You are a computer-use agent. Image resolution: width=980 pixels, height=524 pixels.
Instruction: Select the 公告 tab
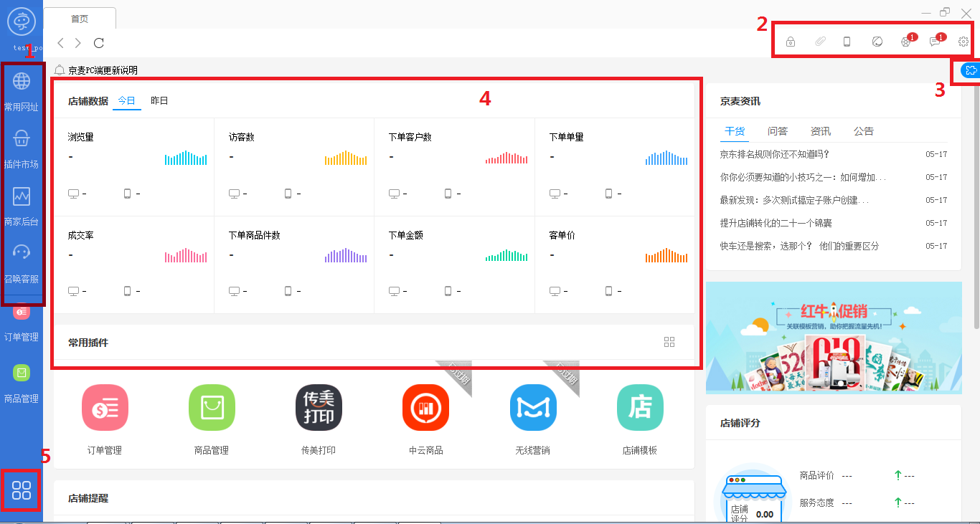tap(864, 130)
